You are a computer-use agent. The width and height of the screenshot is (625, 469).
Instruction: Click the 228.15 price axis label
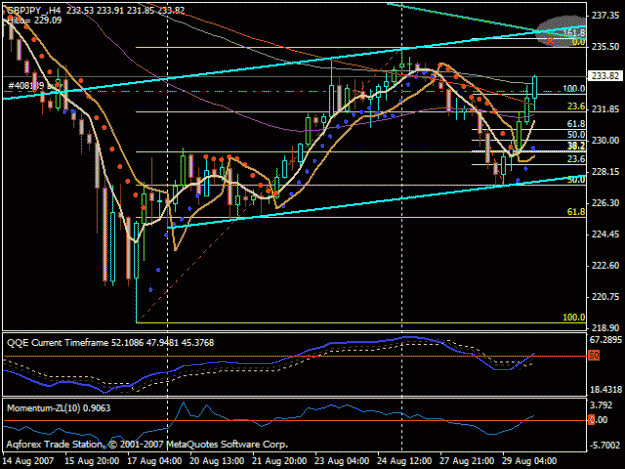[x=605, y=172]
